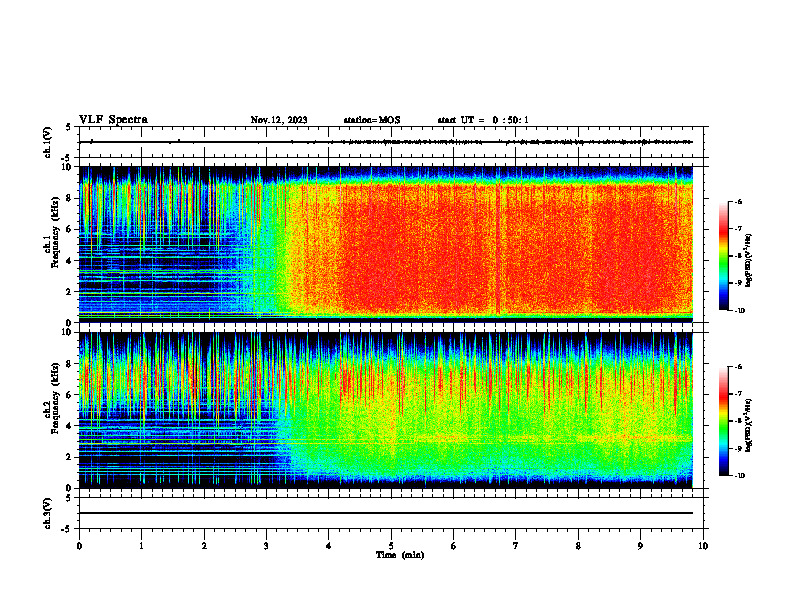This screenshot has height=612, width=792.
Task: Click the date label 'Nov.12, 2023'
Action: point(279,120)
